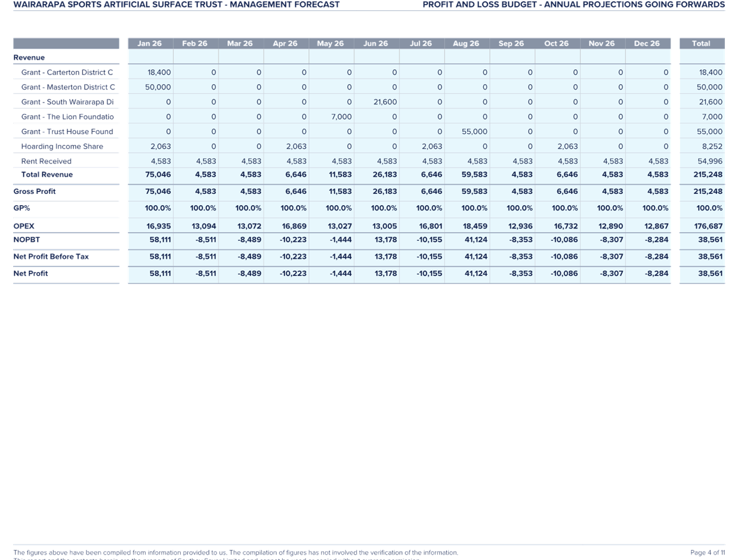The height and width of the screenshot is (560, 738).
Task: Click the Revenue section label
Action: 29,57
